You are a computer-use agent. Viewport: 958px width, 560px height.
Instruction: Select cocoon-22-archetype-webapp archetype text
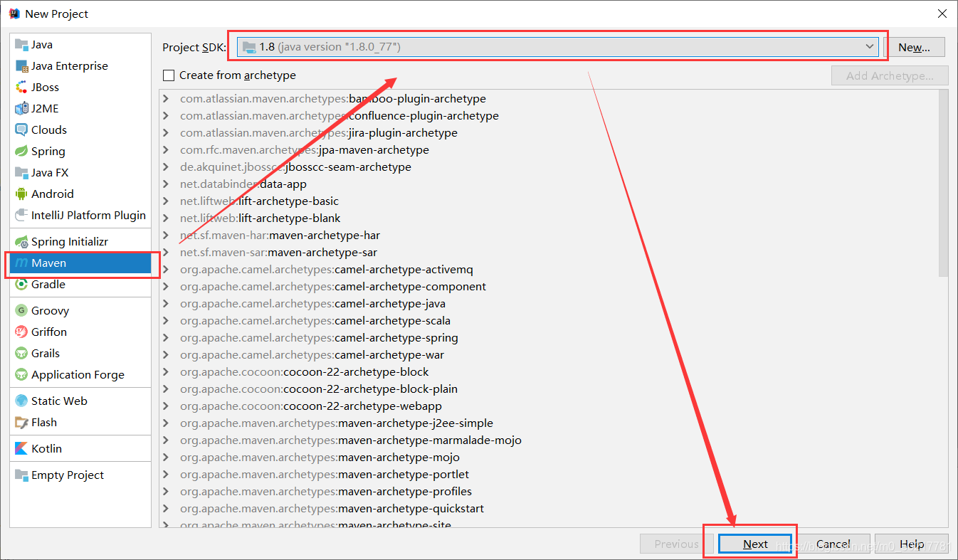tap(363, 406)
